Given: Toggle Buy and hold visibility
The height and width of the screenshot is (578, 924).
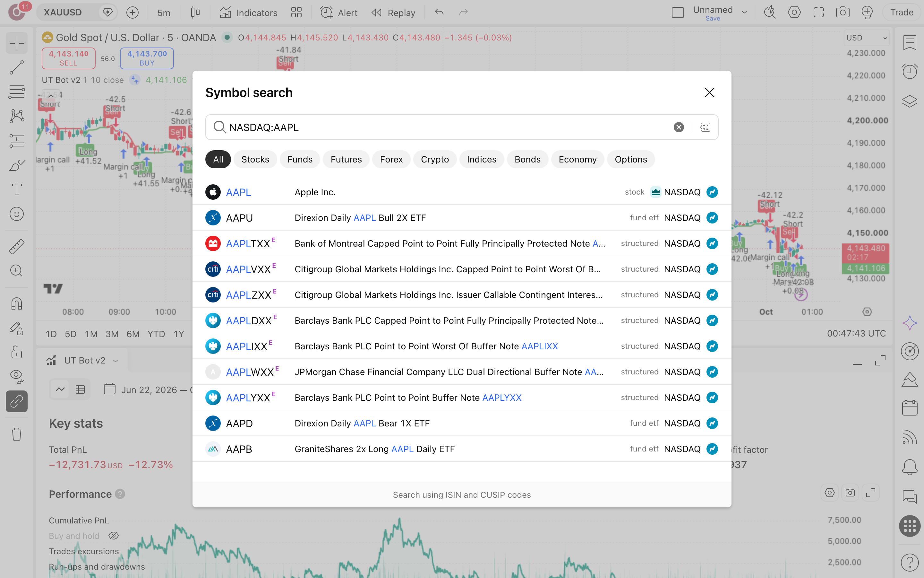Looking at the screenshot, I should [113, 536].
